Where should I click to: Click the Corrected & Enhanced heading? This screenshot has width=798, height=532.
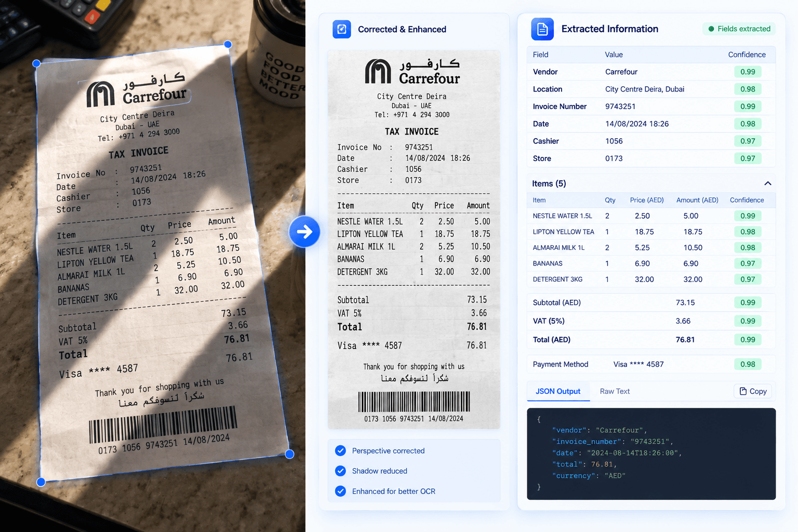402,29
